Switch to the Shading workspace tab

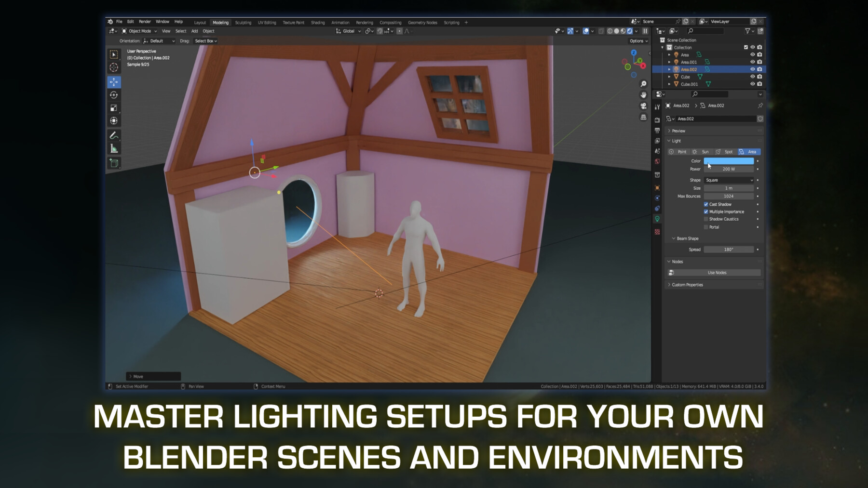click(318, 22)
